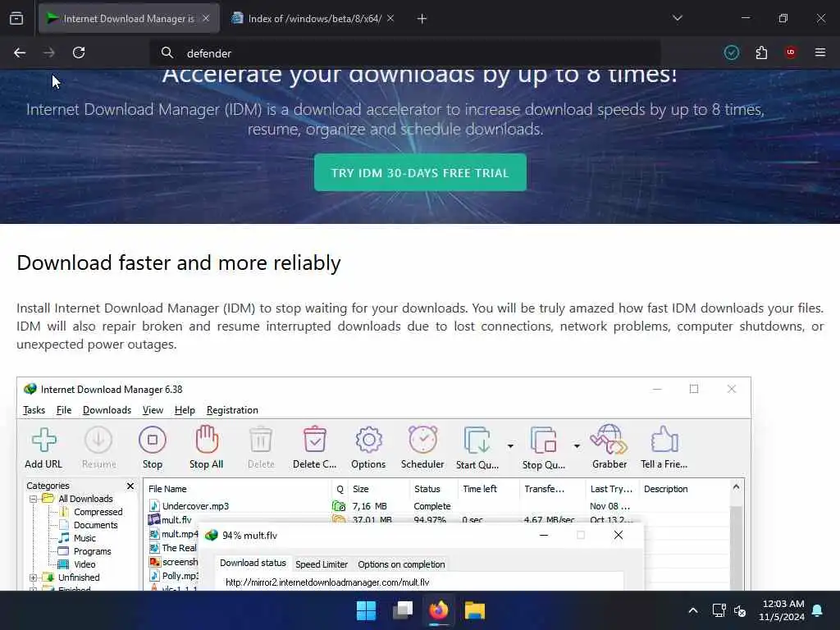This screenshot has width=840, height=630.
Task: Click the Status column header
Action: pos(434,489)
